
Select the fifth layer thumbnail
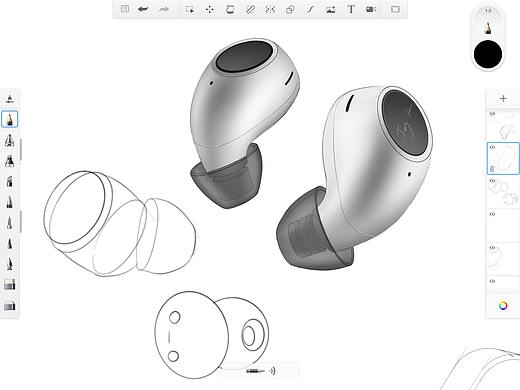[504, 259]
